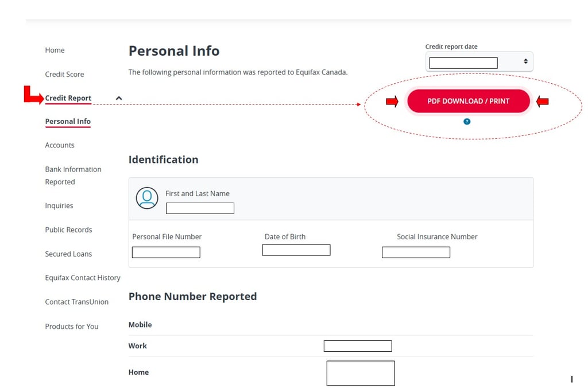Open Products for You page
This screenshot has height=392, width=588.
pyautogui.click(x=72, y=327)
